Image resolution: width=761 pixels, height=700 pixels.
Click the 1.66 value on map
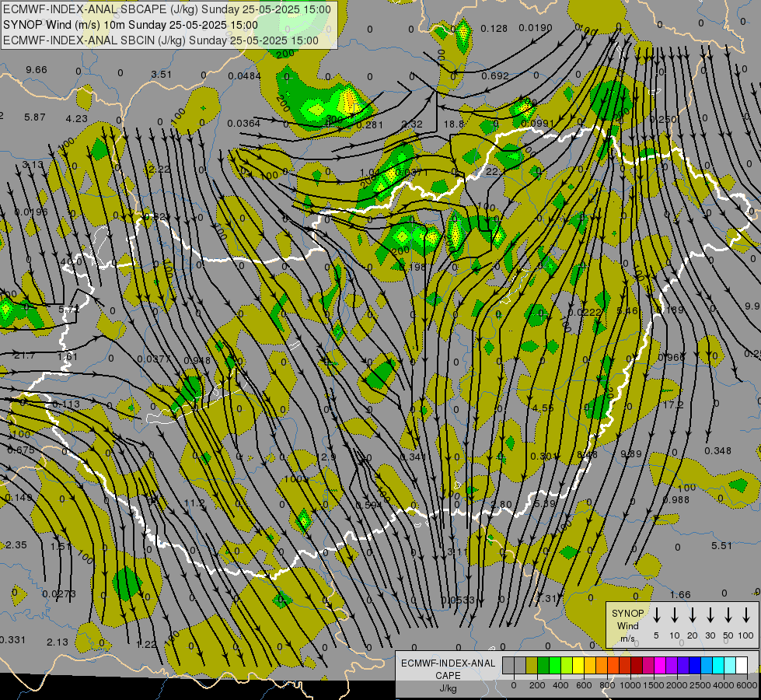point(680,594)
